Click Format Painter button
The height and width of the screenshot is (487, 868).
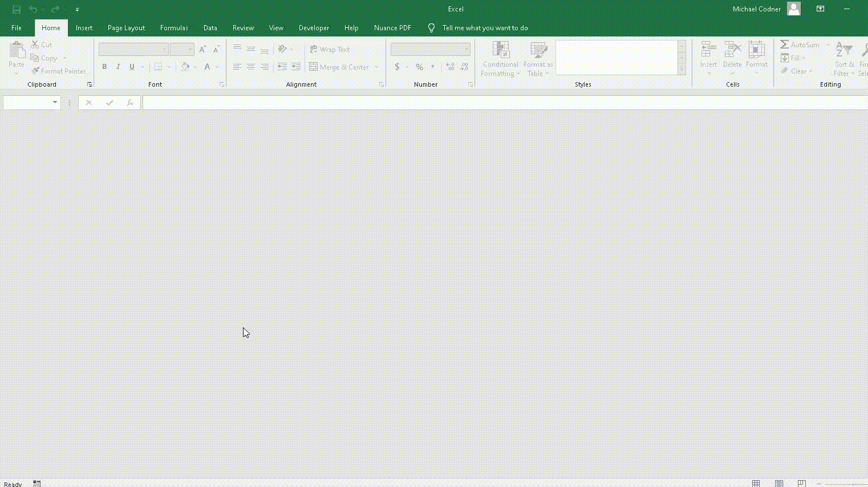click(x=59, y=71)
